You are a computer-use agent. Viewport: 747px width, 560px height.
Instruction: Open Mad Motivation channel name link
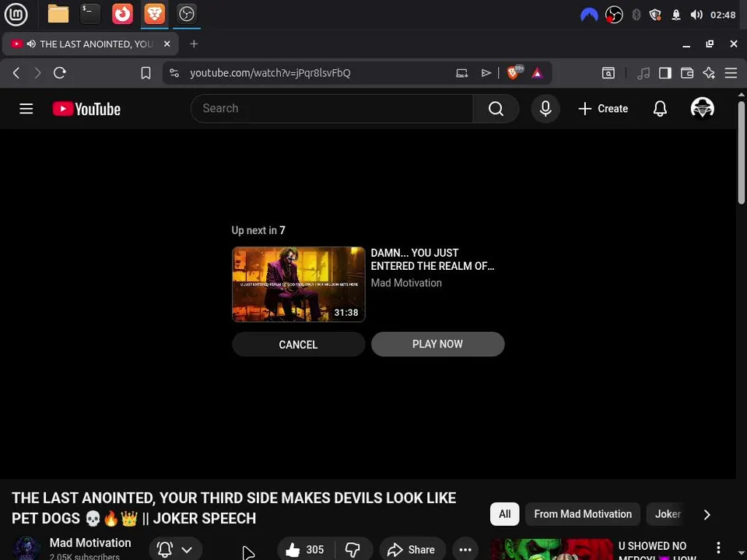[x=90, y=543]
